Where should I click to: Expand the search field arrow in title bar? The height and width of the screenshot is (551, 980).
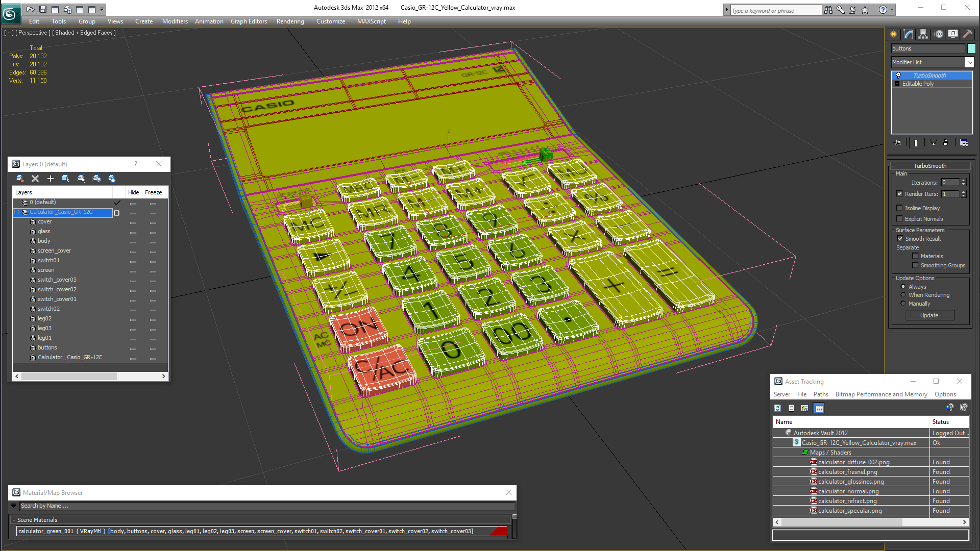[726, 10]
